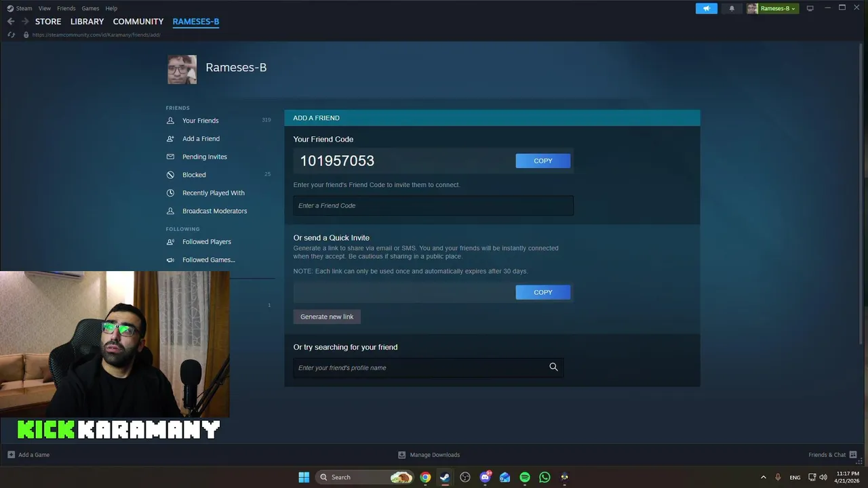Screen dimensions: 868x488
Task: Click the plus icon next to Add a Game
Action: point(11,455)
